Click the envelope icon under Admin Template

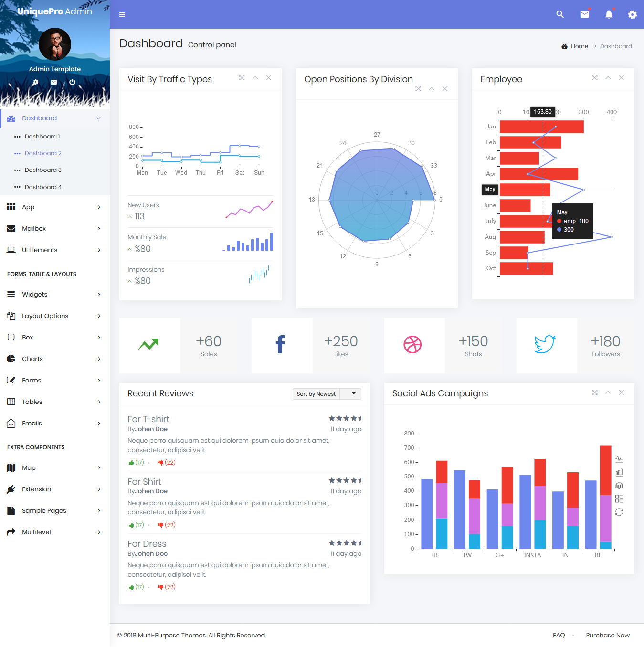54,82
